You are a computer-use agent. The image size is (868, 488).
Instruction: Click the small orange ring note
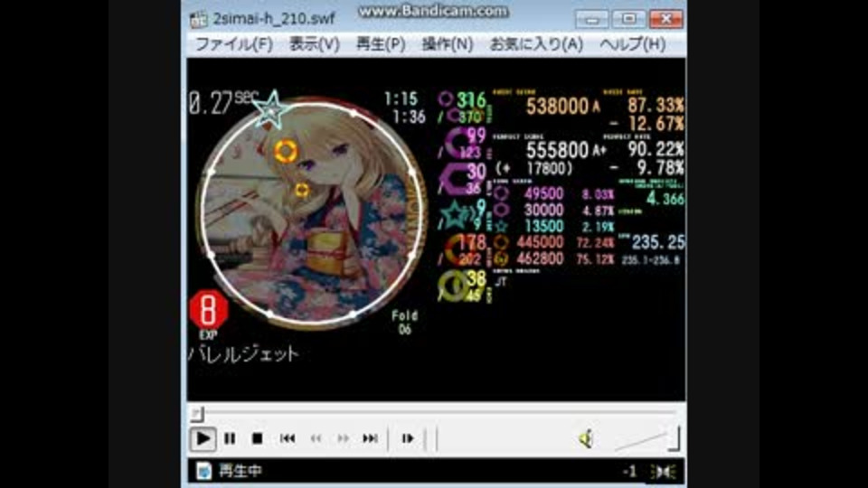pos(302,191)
